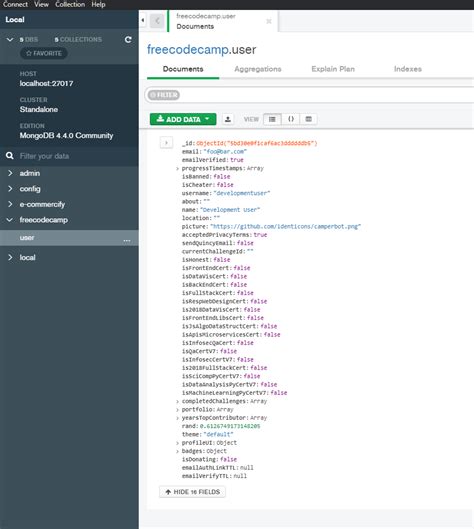Refresh the databases list in sidebar
Screen dimensions: 474x529
pyautogui.click(x=128, y=39)
